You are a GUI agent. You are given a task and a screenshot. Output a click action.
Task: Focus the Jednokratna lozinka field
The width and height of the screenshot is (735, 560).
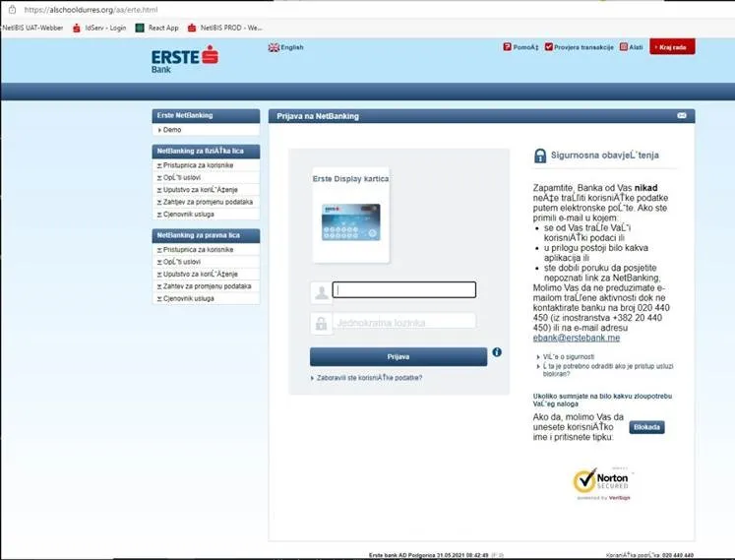click(404, 322)
